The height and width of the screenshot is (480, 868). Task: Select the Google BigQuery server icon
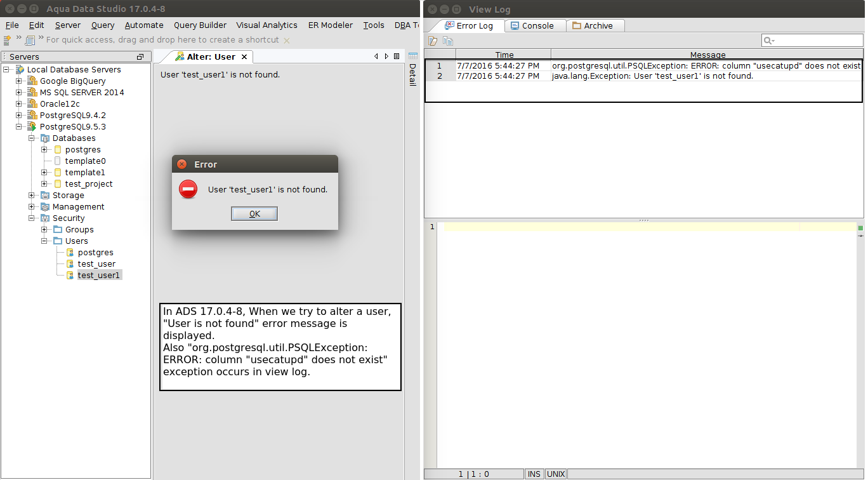(32, 81)
